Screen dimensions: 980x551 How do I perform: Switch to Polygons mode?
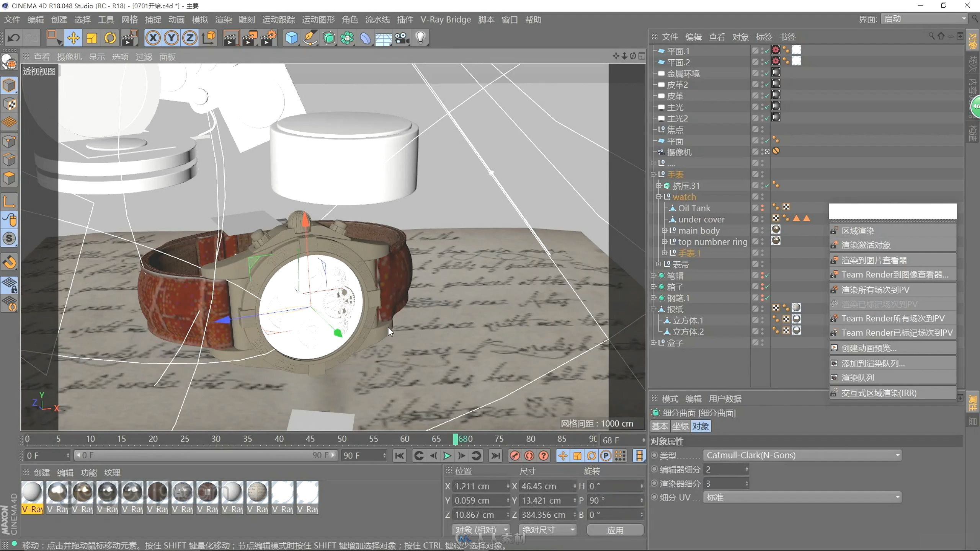pos(9,178)
